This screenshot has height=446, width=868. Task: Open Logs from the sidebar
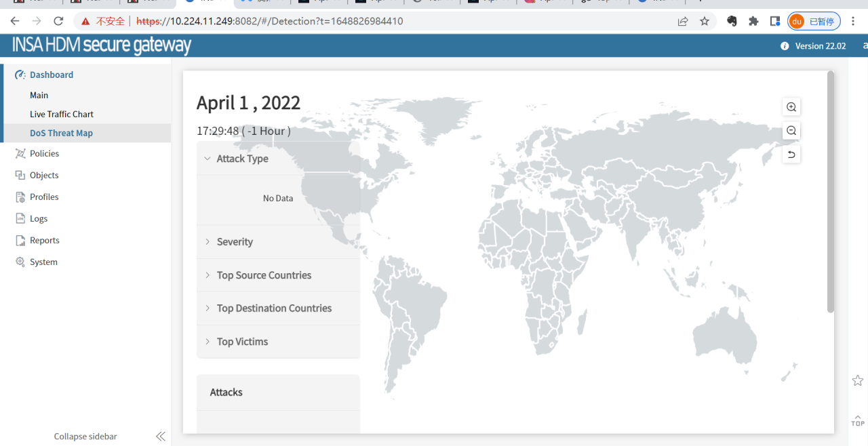pos(38,219)
